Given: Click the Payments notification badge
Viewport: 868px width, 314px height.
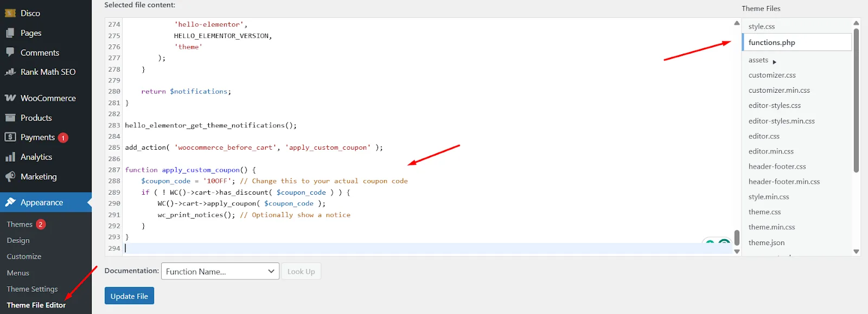Looking at the screenshot, I should [x=63, y=138].
